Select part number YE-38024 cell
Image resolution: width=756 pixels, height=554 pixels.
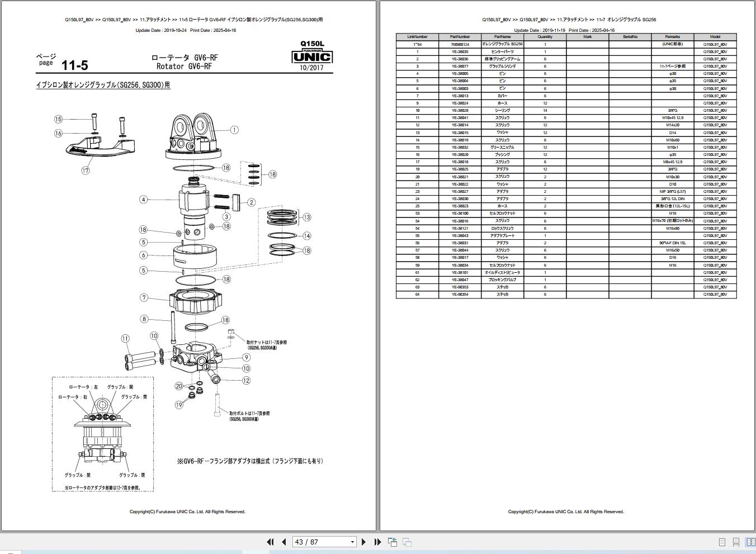click(460, 103)
